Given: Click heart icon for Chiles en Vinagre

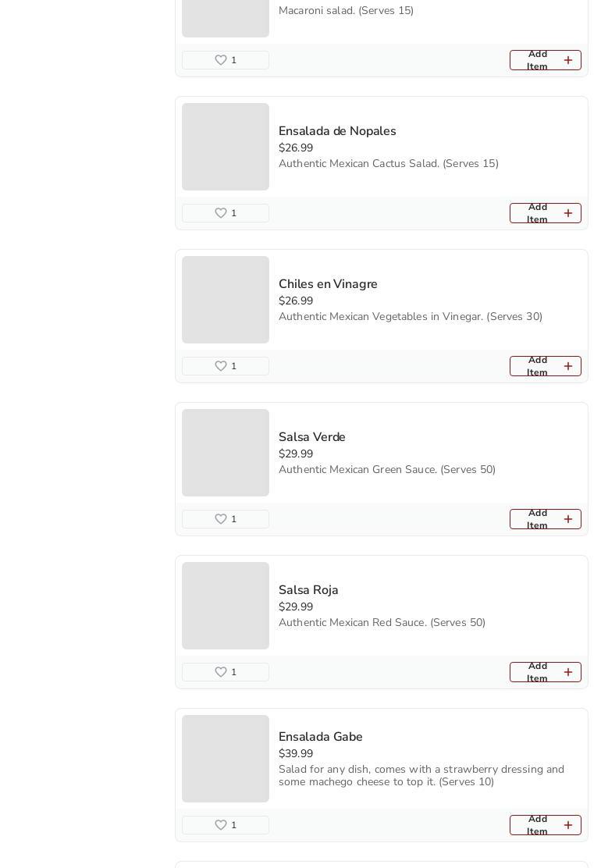Looking at the screenshot, I should [221, 366].
